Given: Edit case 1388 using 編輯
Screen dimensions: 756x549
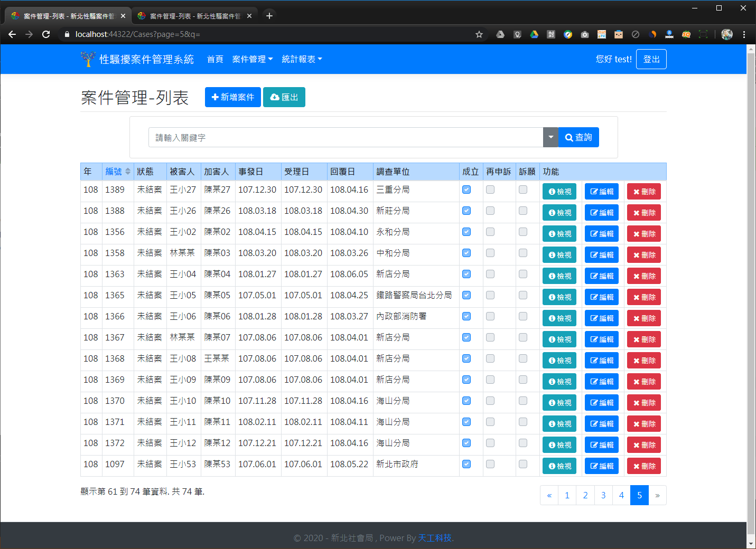Looking at the screenshot, I should pyautogui.click(x=602, y=213).
